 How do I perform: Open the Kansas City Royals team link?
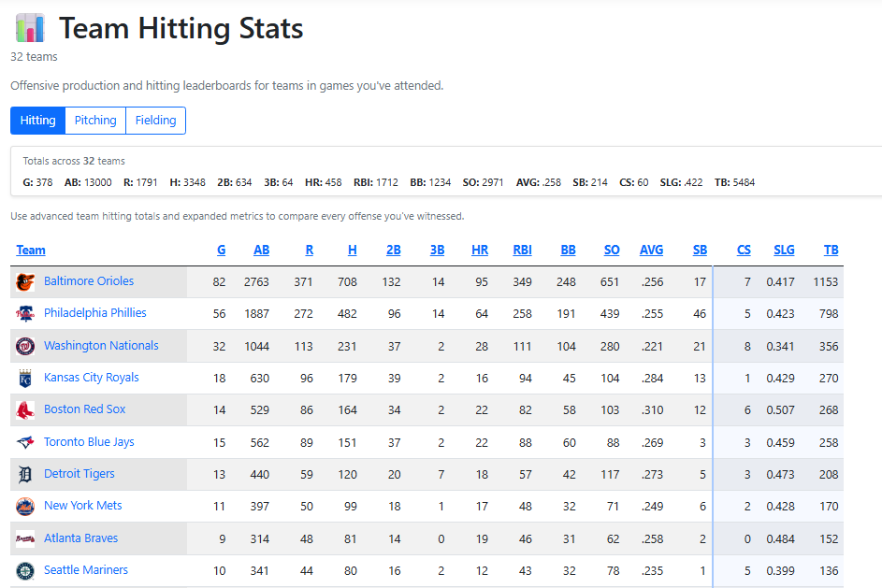91,378
